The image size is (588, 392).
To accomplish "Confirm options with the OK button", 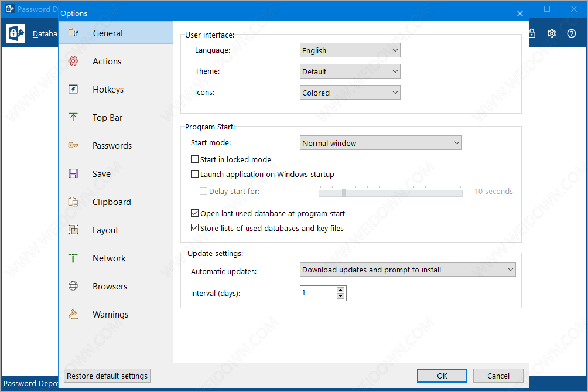I will pyautogui.click(x=442, y=376).
